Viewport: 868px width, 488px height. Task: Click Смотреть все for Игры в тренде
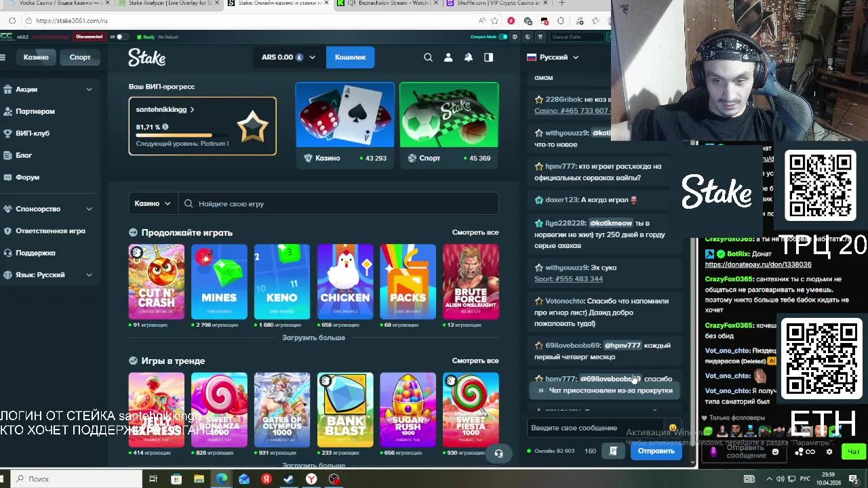475,361
